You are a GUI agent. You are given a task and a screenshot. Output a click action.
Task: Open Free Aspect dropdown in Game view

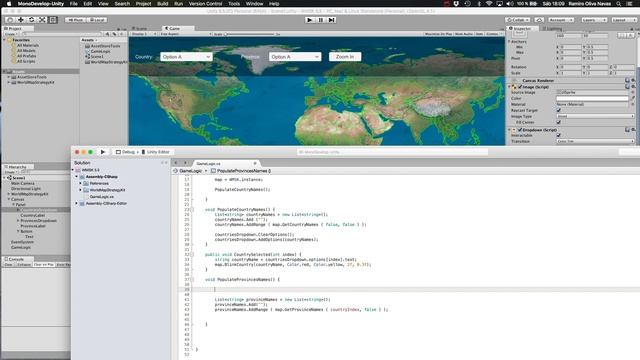point(185,34)
